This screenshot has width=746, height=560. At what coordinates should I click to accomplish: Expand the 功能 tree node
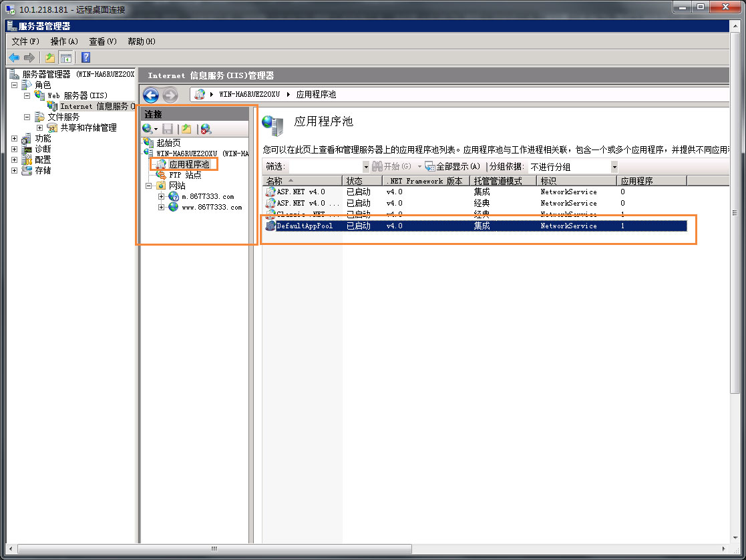click(15, 139)
